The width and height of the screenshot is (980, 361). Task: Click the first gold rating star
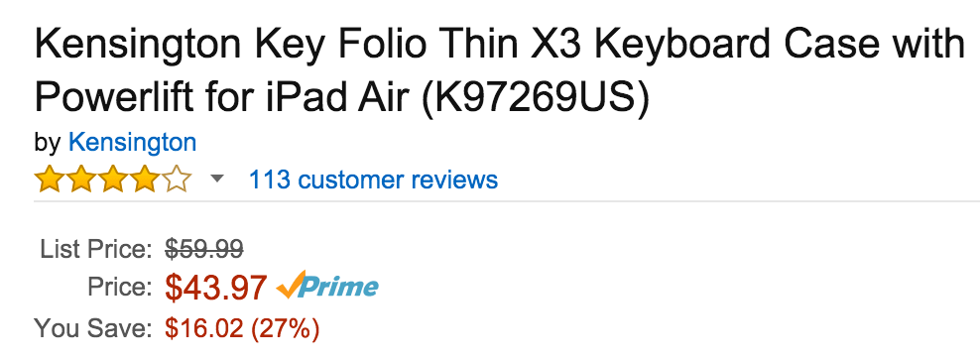[x=50, y=180]
